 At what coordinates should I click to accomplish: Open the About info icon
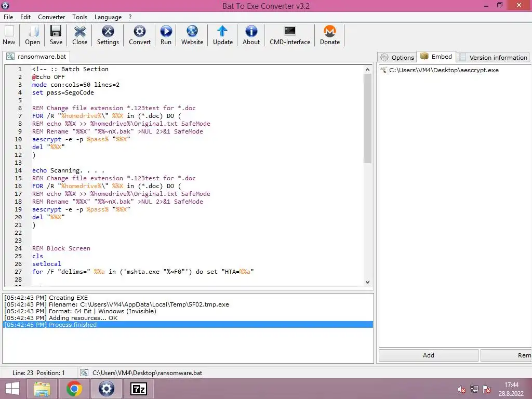pos(251,31)
